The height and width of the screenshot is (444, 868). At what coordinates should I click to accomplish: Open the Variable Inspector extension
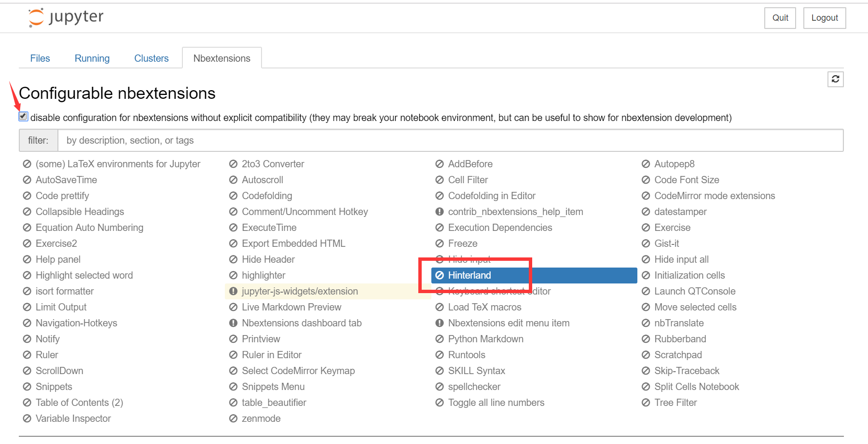coord(72,418)
